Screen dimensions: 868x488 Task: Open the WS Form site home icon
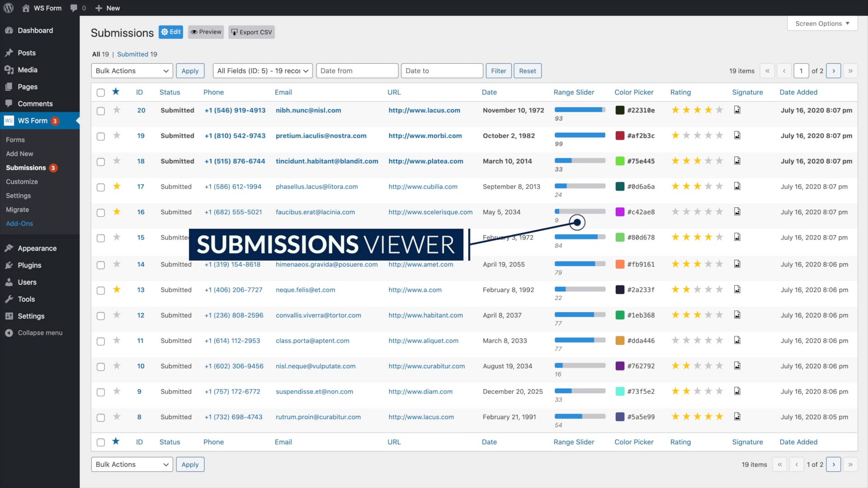point(26,8)
